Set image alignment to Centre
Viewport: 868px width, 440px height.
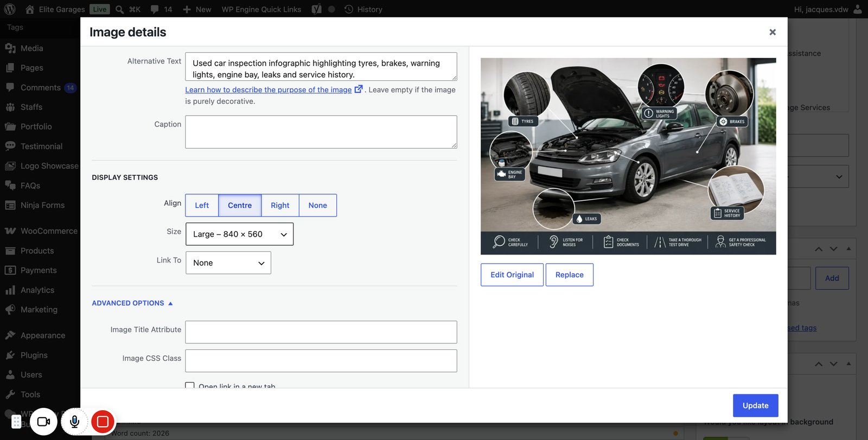(240, 206)
